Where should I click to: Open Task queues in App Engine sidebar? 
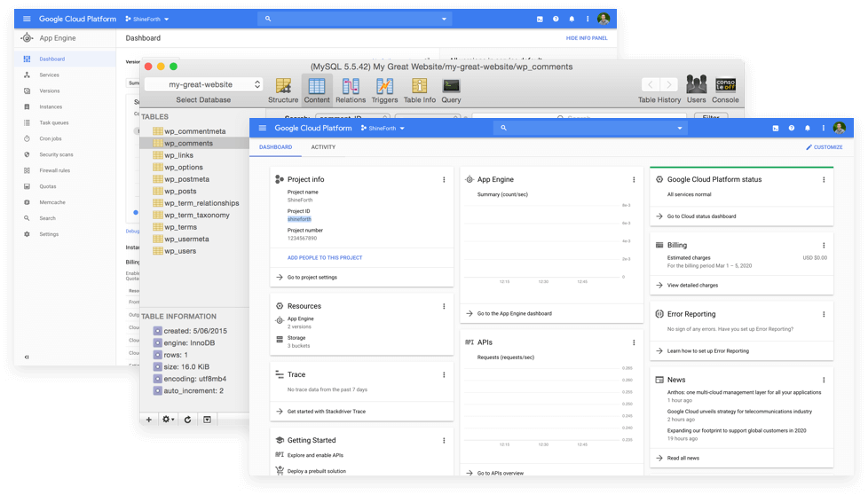coord(54,122)
